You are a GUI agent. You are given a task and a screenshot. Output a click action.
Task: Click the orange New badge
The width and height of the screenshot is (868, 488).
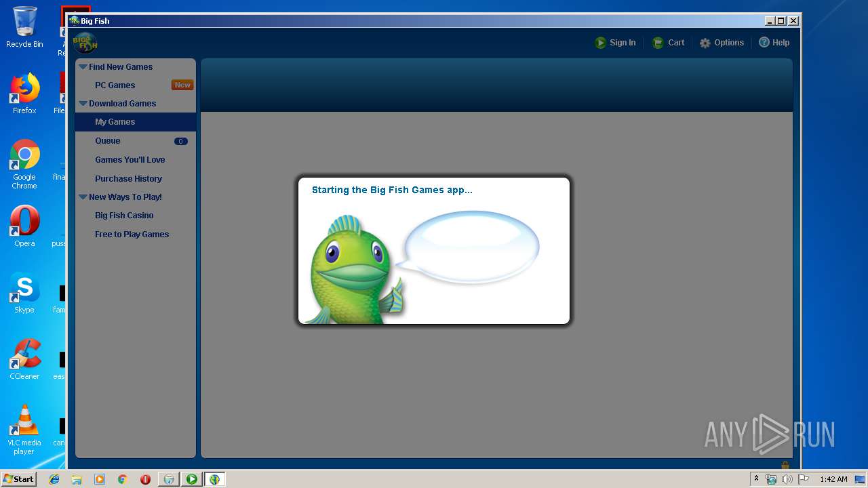coord(182,85)
